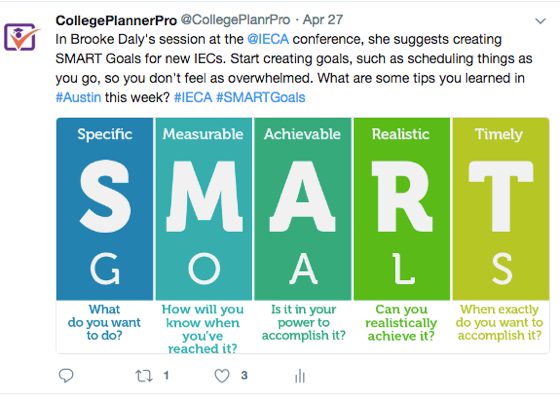Viewport: 560px width, 398px height.
Task: Open the Apr 27 timestamp link
Action: (x=323, y=20)
